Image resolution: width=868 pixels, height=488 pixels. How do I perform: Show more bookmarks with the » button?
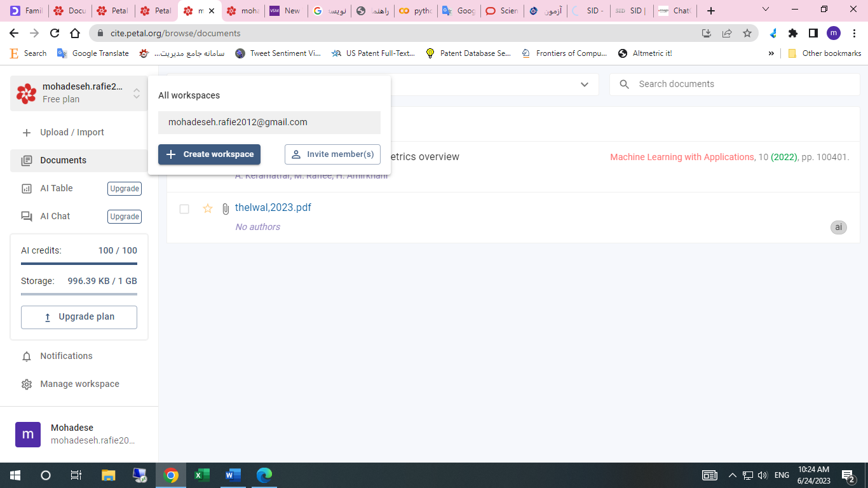click(771, 53)
